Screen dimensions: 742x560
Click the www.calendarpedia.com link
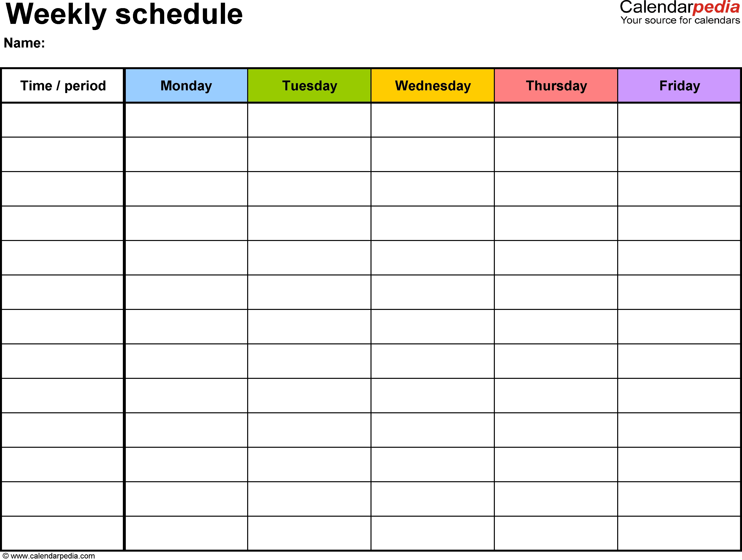tap(62, 554)
